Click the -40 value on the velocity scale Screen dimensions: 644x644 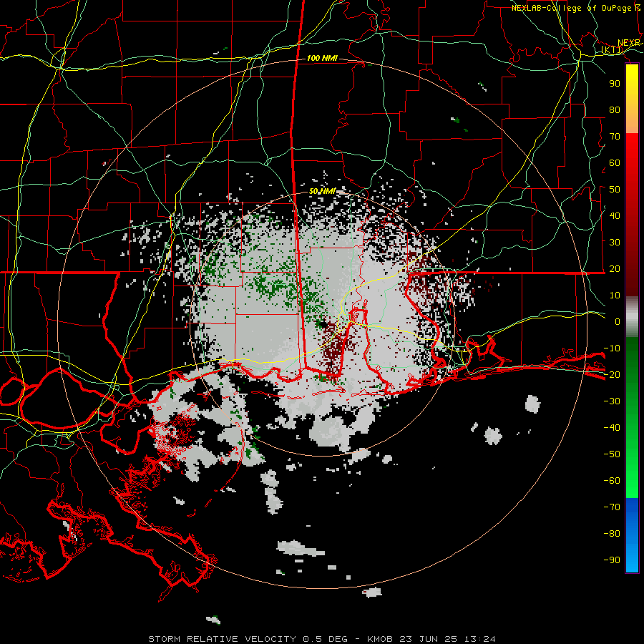612,428
